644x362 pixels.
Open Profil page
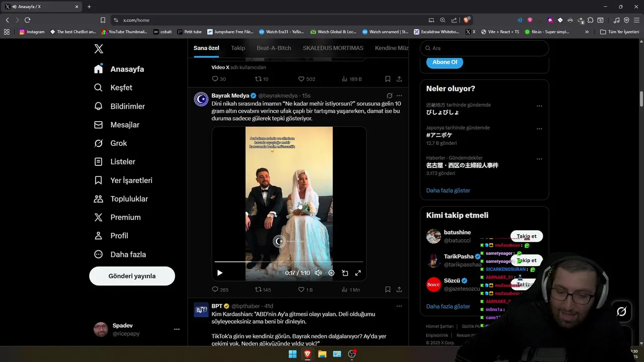coord(111,236)
